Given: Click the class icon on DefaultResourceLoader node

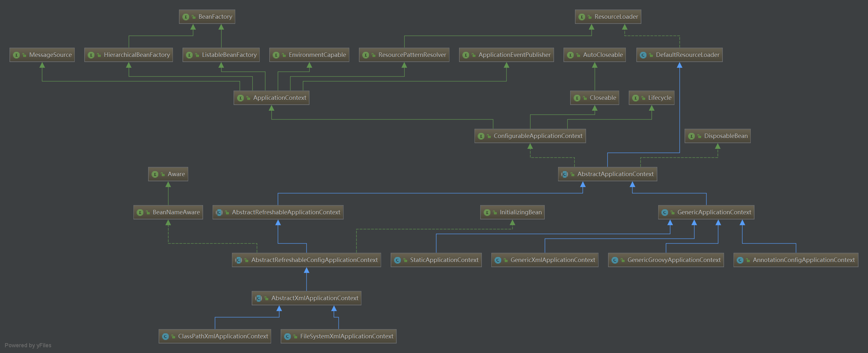Looking at the screenshot, I should point(643,55).
